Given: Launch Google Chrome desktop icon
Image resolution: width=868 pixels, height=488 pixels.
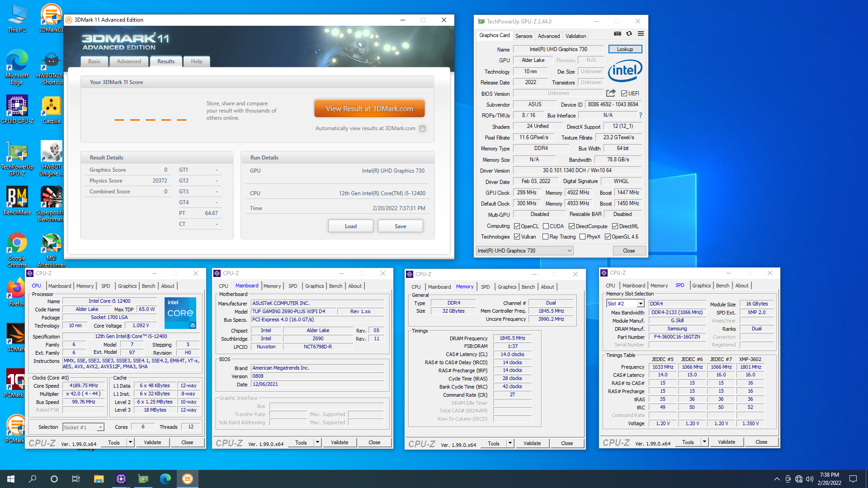Looking at the screenshot, I should pos(17,250).
